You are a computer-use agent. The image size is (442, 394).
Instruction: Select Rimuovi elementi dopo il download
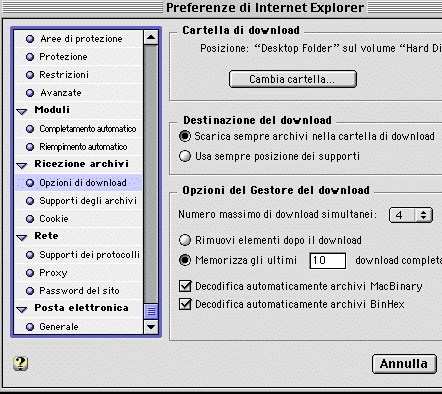click(x=185, y=240)
